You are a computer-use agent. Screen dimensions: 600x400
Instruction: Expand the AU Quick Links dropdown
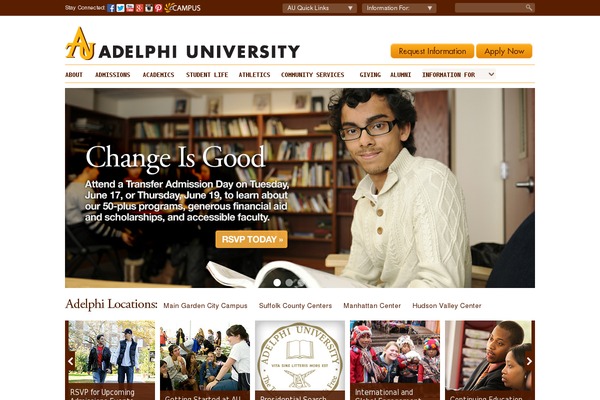[320, 8]
